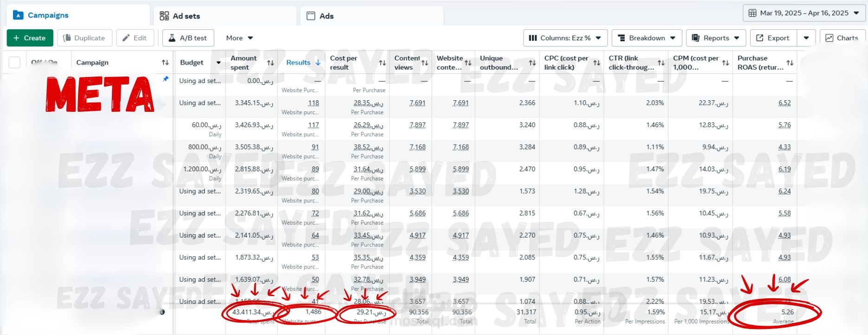Image resolution: width=868 pixels, height=335 pixels.
Task: Sort by Unique outbound clicks arrows
Action: [532, 63]
